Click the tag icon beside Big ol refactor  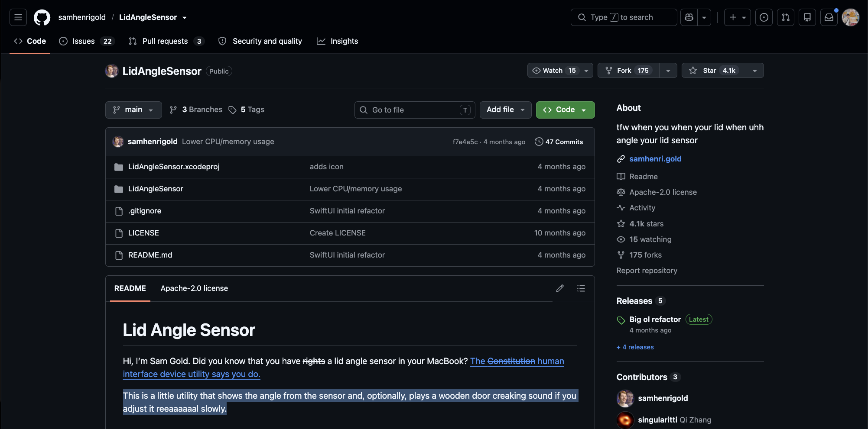coord(621,320)
